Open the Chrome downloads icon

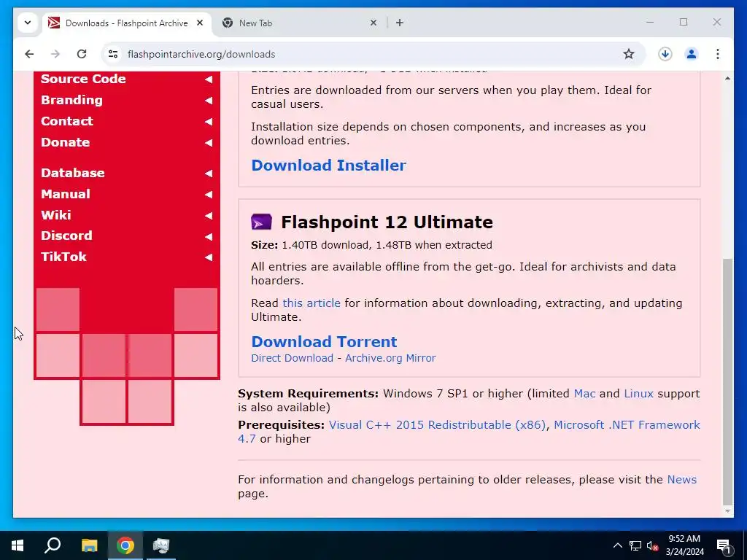pos(665,54)
